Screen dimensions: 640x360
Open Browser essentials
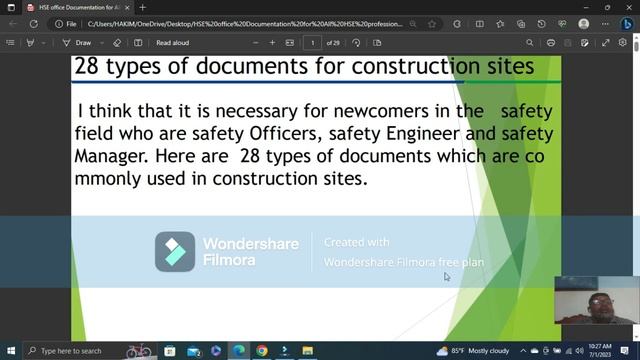click(562, 24)
